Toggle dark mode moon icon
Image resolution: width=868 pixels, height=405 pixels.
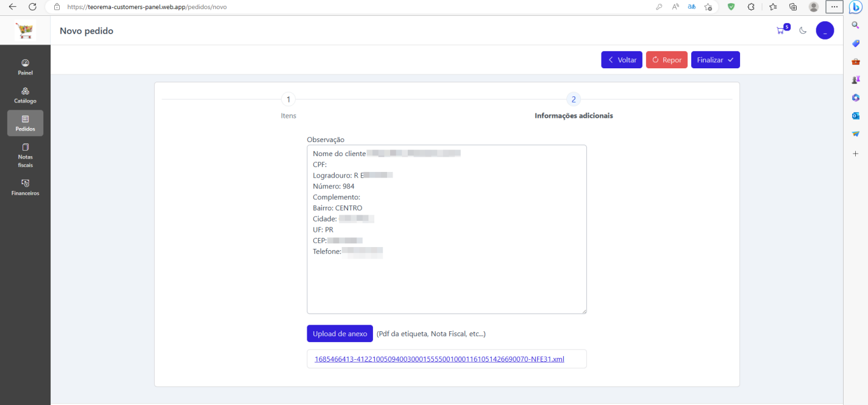[x=803, y=30]
